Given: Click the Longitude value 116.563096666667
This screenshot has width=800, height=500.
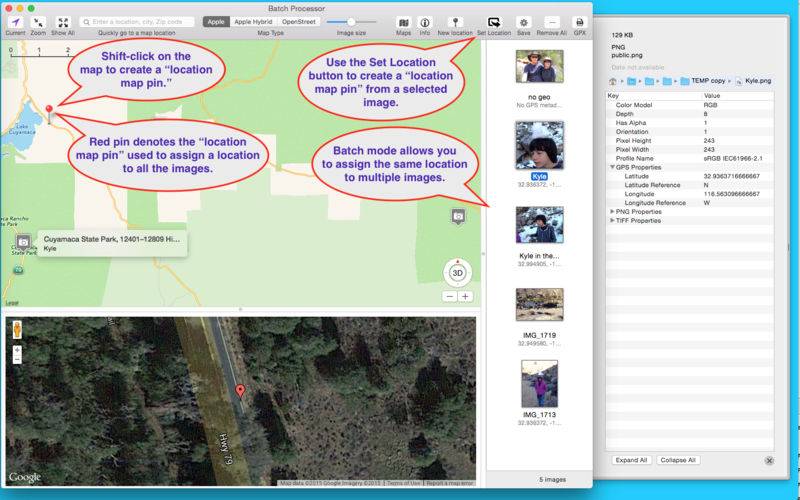Looking at the screenshot, I should (x=731, y=194).
